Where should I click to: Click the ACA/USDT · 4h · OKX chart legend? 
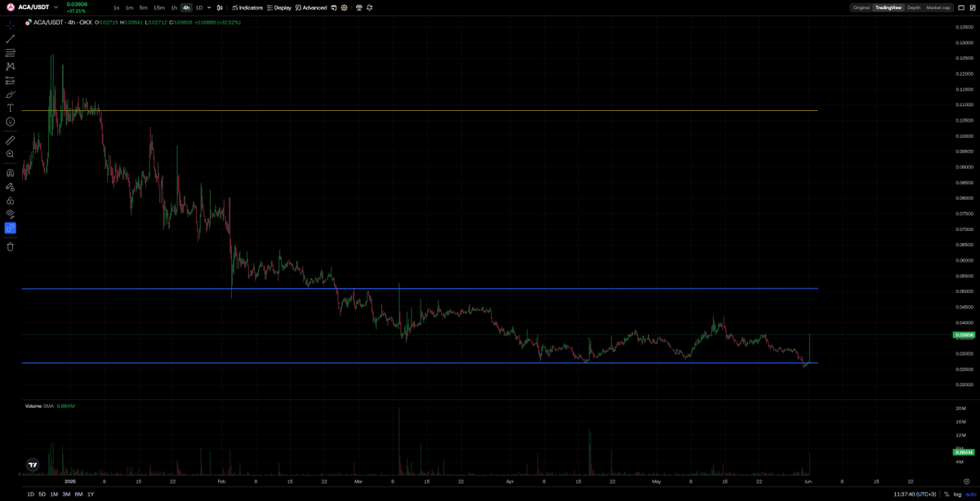click(62, 23)
